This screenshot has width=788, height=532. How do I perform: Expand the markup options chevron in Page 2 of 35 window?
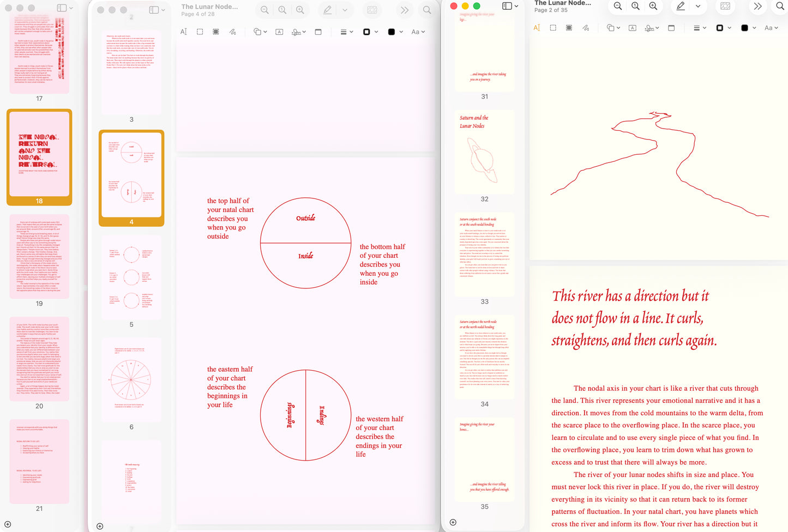pos(698,6)
